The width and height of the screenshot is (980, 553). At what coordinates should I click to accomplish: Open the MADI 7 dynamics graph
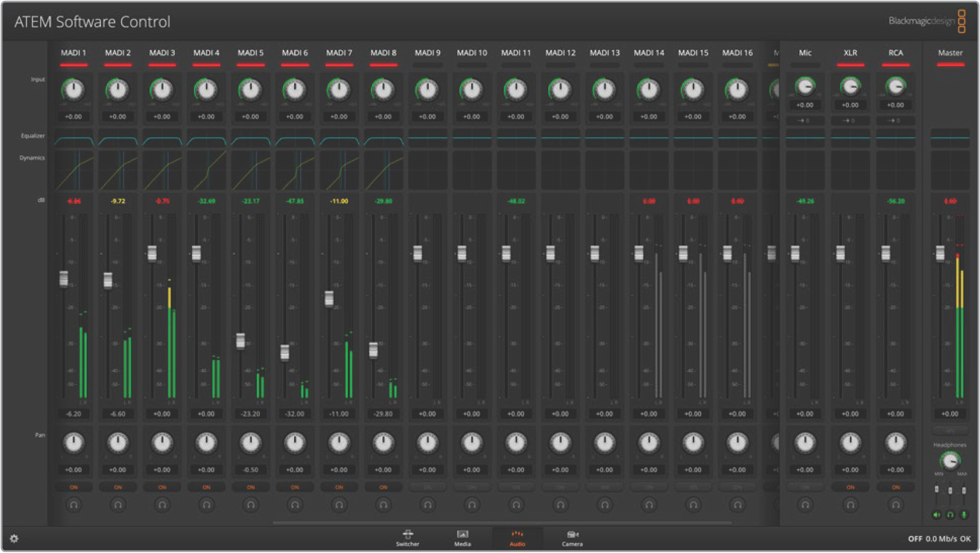click(339, 170)
